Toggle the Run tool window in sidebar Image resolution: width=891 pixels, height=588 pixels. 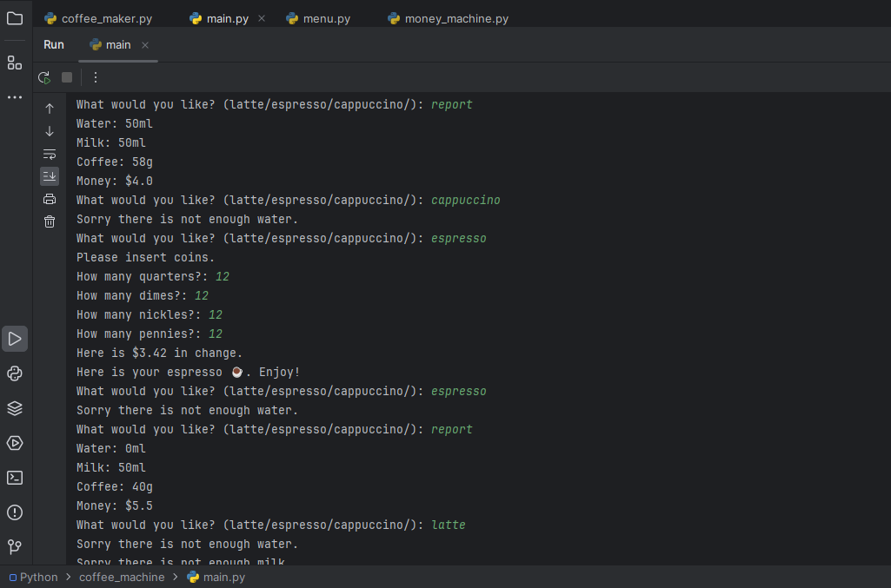[15, 339]
